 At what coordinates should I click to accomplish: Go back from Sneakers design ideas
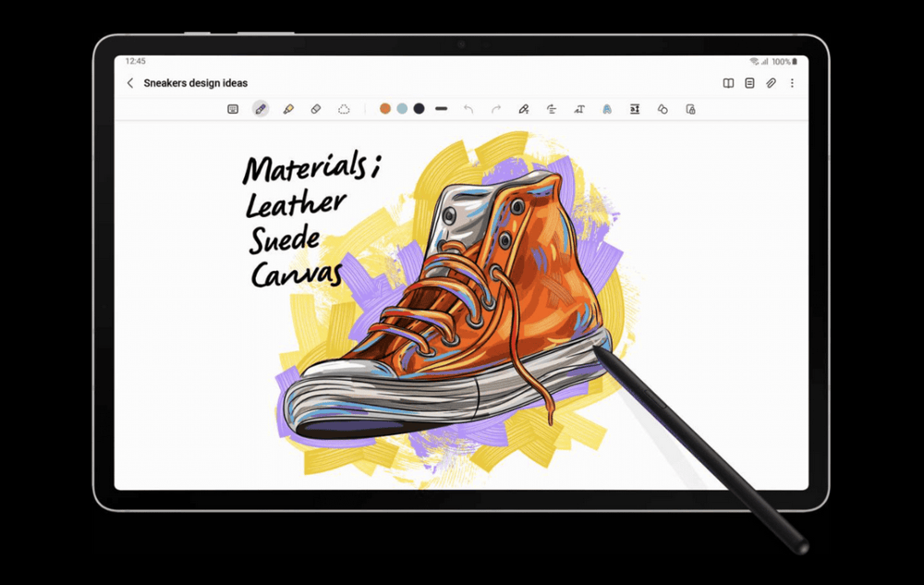(x=130, y=83)
